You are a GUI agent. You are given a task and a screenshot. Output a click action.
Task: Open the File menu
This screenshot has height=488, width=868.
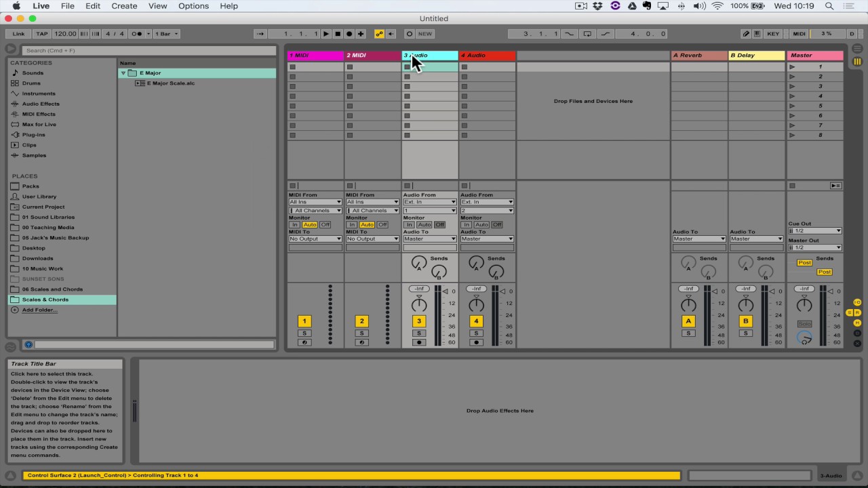click(x=68, y=6)
